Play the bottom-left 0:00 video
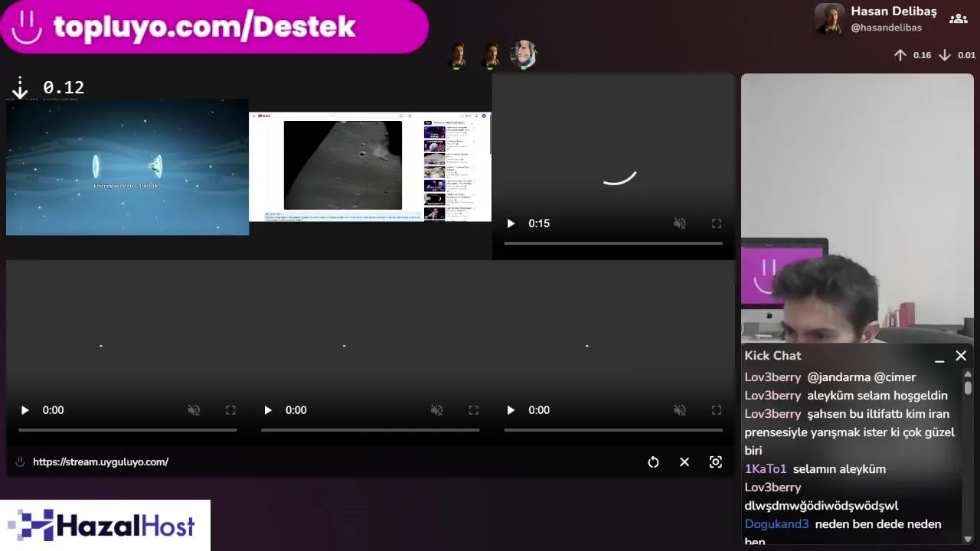980x551 pixels. click(24, 410)
